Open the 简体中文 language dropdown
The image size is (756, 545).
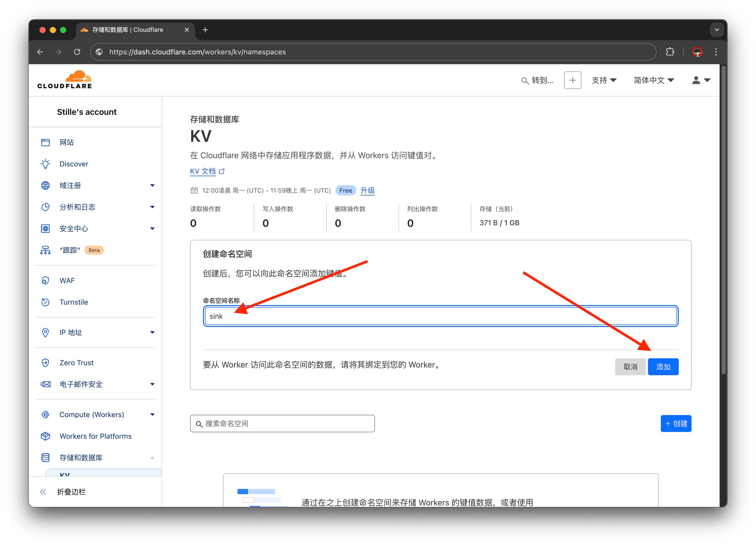(654, 80)
